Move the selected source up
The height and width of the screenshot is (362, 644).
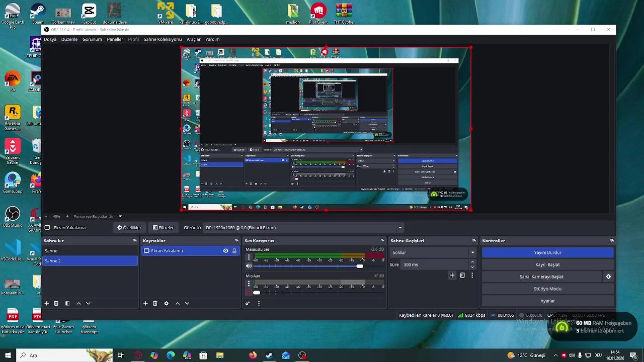(x=178, y=303)
